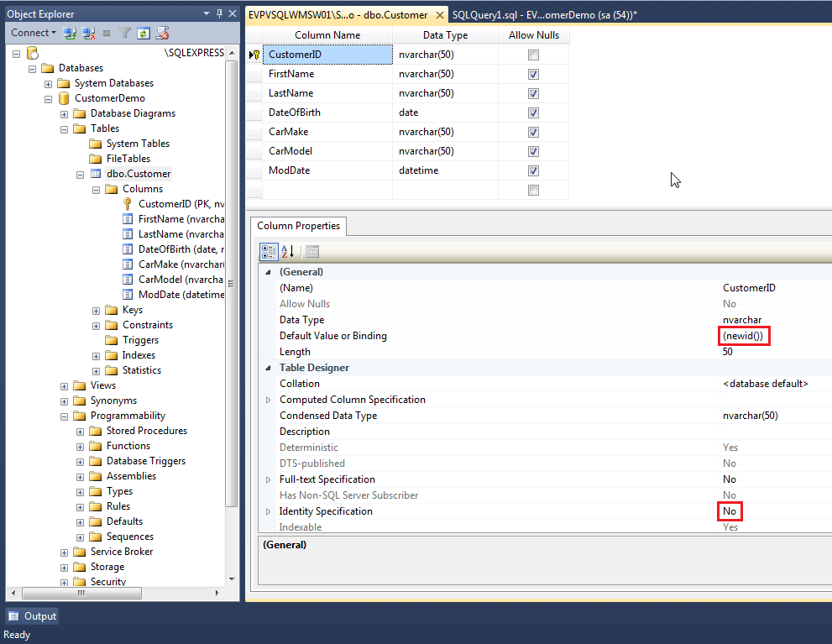
Task: Toggle Allow Nulls on ModDate column
Action: (533, 170)
